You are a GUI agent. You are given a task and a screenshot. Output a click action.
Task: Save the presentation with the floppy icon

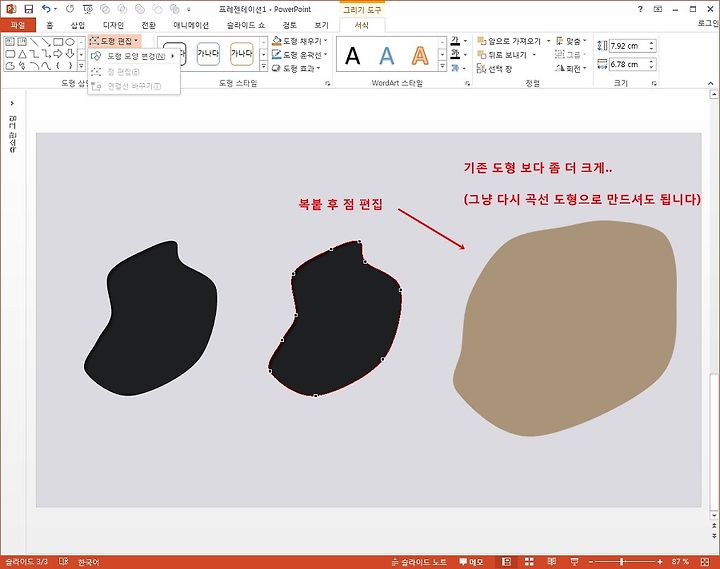(x=28, y=9)
